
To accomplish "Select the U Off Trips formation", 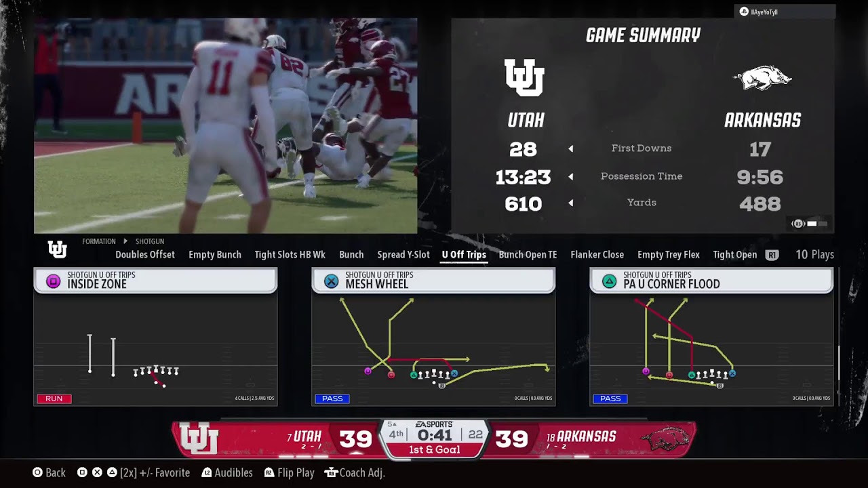I will pos(464,255).
